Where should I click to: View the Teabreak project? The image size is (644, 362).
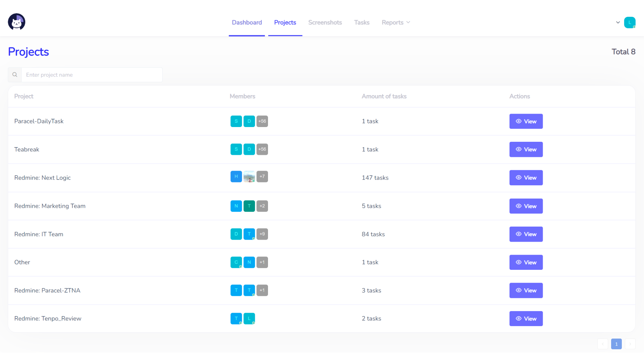pyautogui.click(x=526, y=149)
